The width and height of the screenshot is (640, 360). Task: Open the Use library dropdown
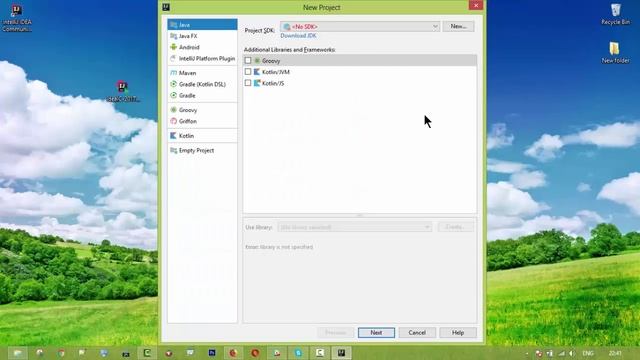tap(355, 227)
